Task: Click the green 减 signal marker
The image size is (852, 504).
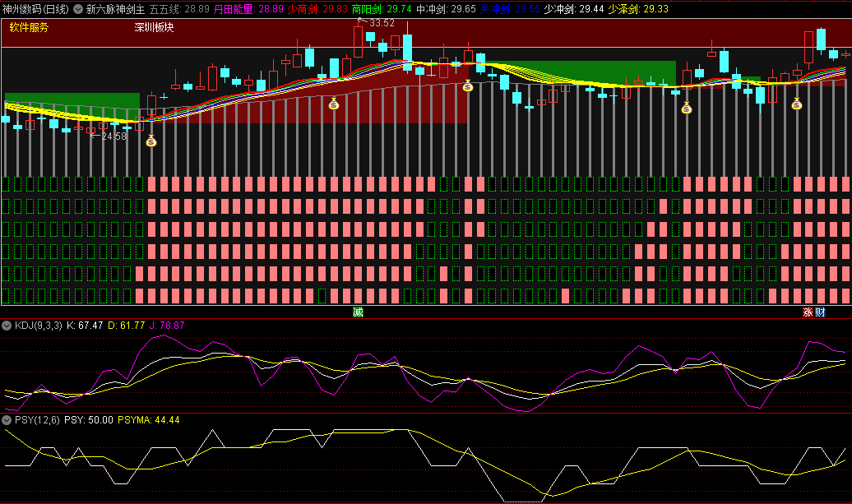Action: (x=358, y=312)
